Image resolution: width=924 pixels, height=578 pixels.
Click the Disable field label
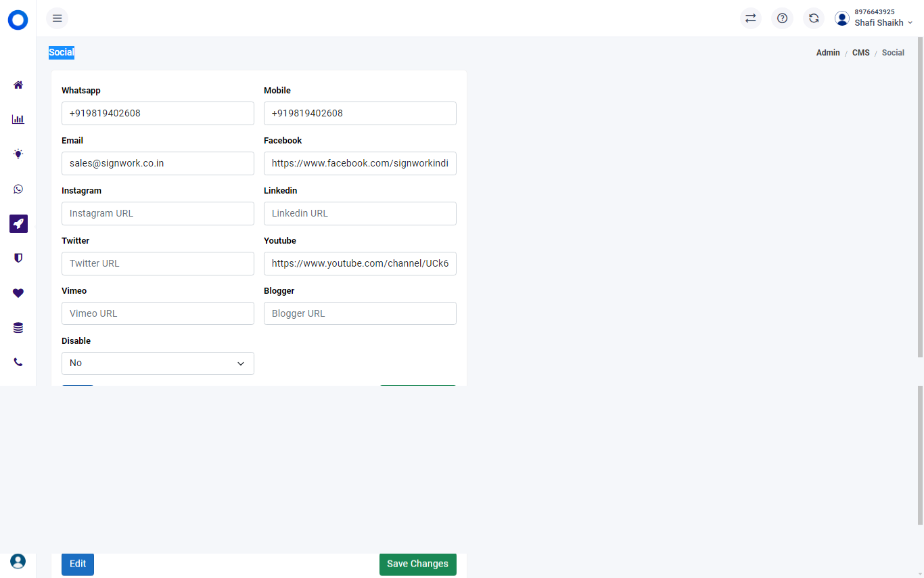pos(76,341)
